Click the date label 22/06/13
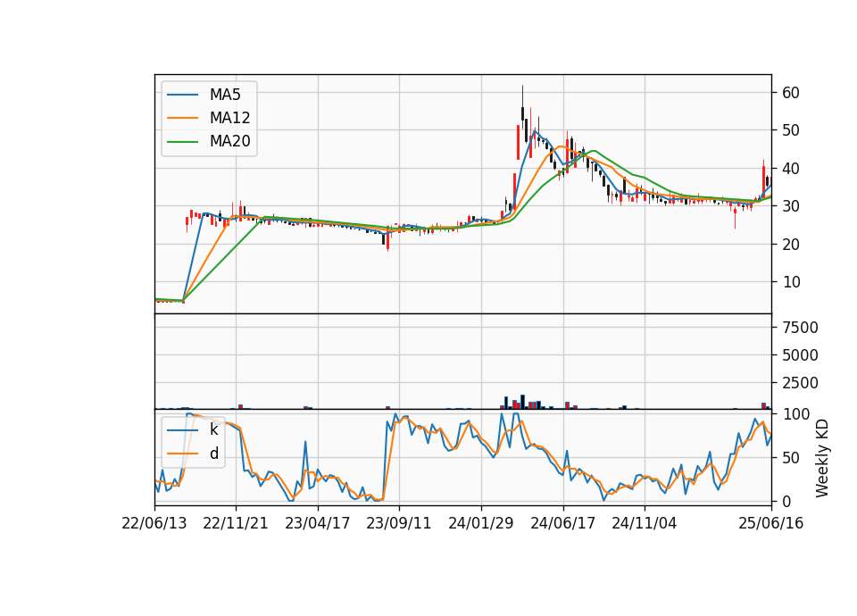The width and height of the screenshot is (857, 616). (154, 523)
